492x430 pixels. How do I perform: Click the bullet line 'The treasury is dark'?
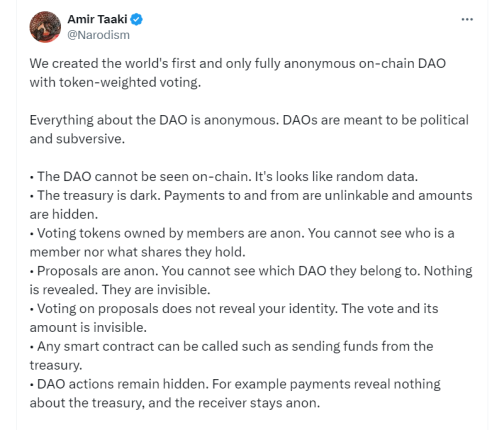251,195
